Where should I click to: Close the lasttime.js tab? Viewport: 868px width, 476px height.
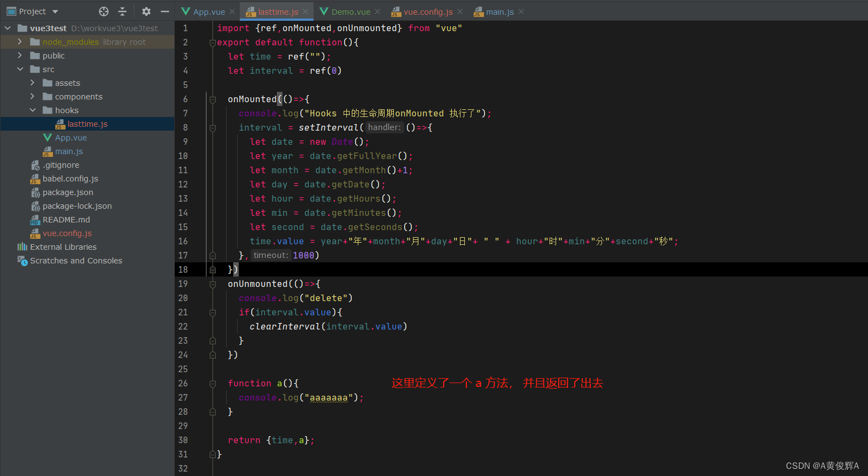point(305,11)
